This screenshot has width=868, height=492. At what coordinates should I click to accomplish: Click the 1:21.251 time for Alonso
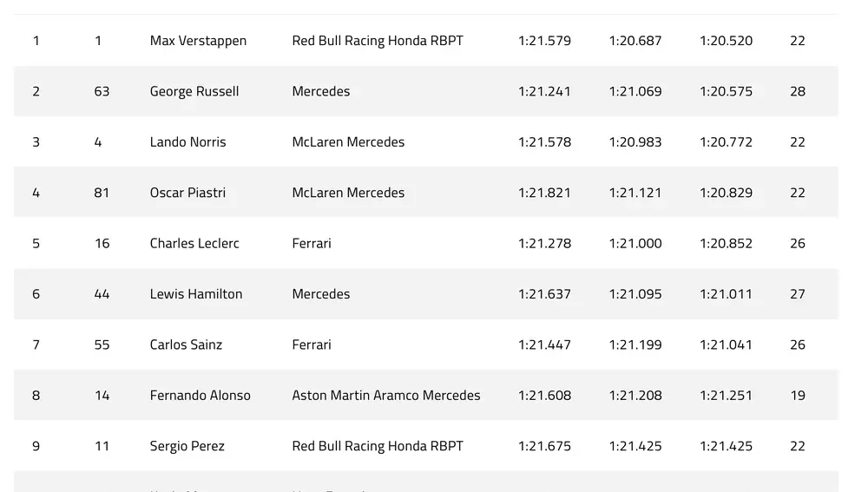point(726,395)
